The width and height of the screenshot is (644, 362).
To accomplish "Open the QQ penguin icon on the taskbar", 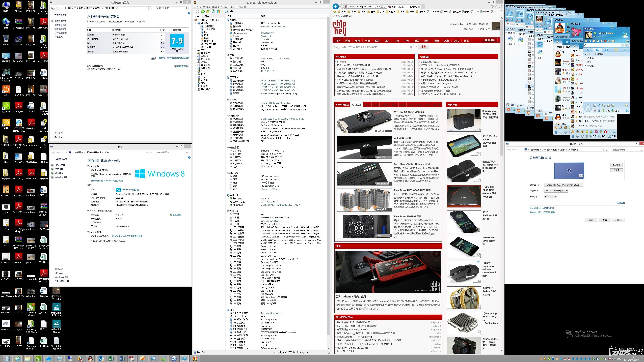I will pos(90,359).
